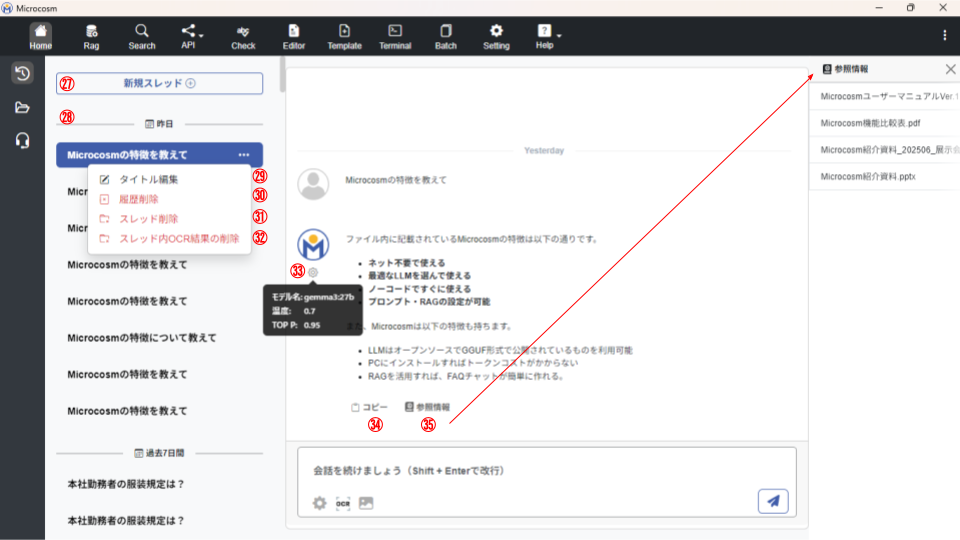Image resolution: width=960 pixels, height=540 pixels.
Task: Open the gear settings icon in message box
Action: (320, 503)
